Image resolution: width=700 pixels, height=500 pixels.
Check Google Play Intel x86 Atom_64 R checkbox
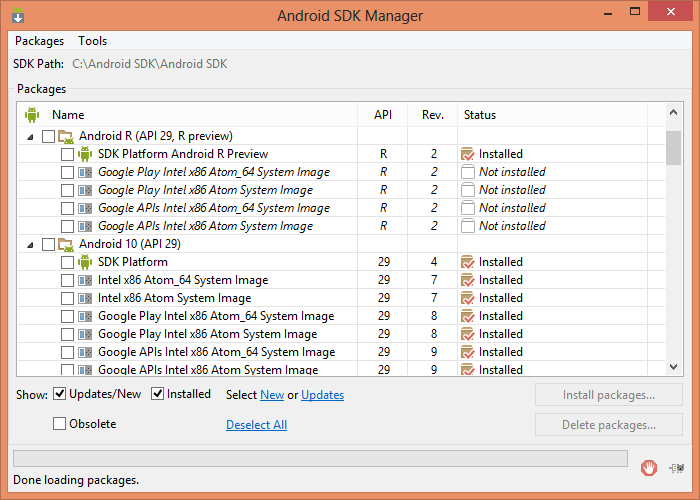point(67,172)
